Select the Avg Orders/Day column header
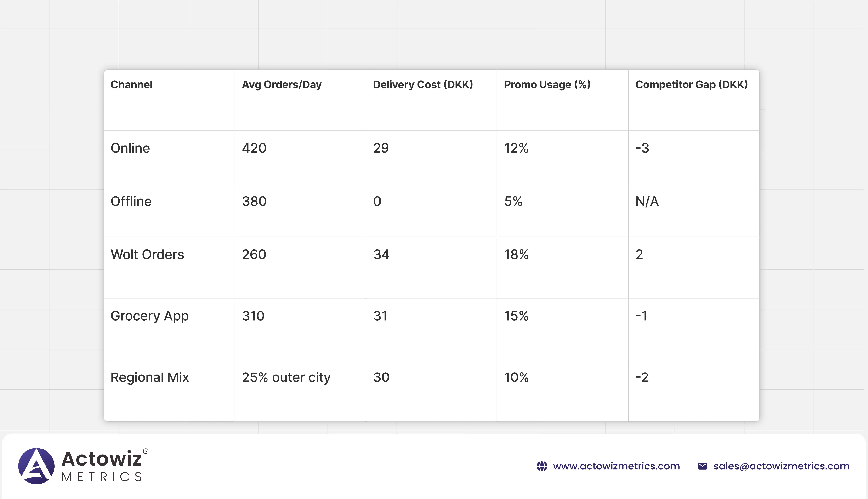Screen dimensions: 868x499 pyautogui.click(x=282, y=85)
